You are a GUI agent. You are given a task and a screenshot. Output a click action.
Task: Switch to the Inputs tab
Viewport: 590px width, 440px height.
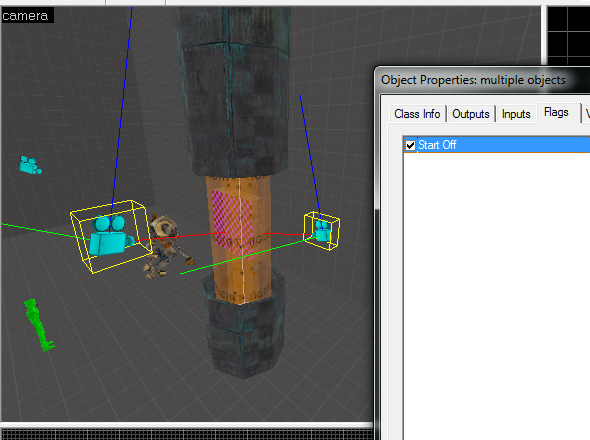point(516,114)
